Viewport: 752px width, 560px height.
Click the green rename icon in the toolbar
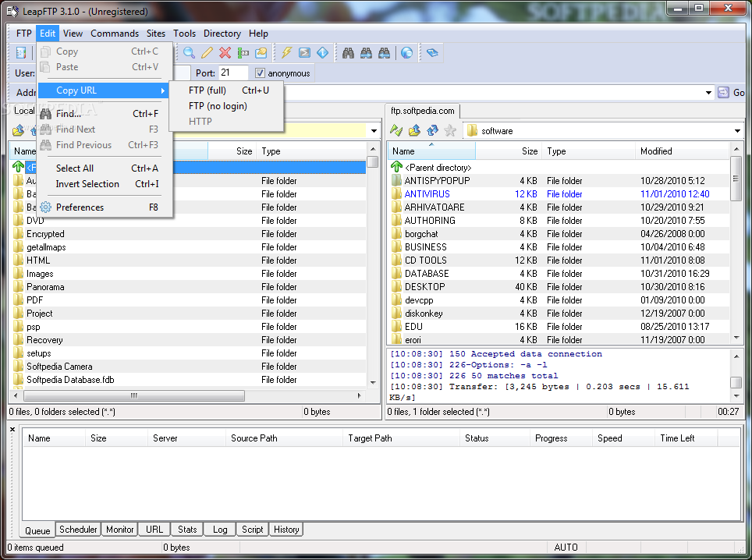tap(243, 53)
